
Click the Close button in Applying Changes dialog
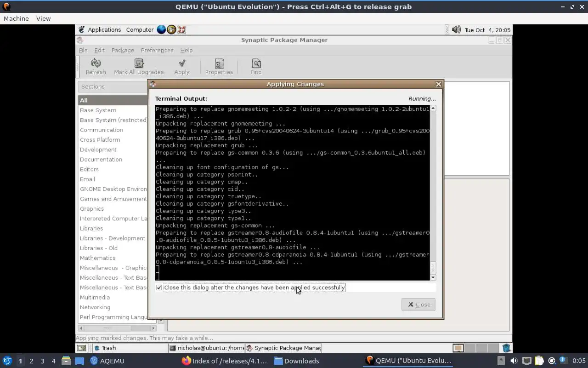pos(418,305)
